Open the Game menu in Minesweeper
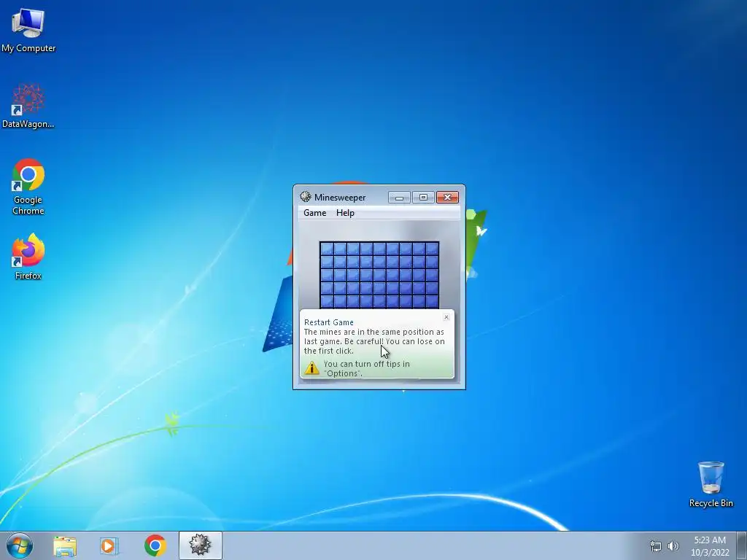 [315, 213]
